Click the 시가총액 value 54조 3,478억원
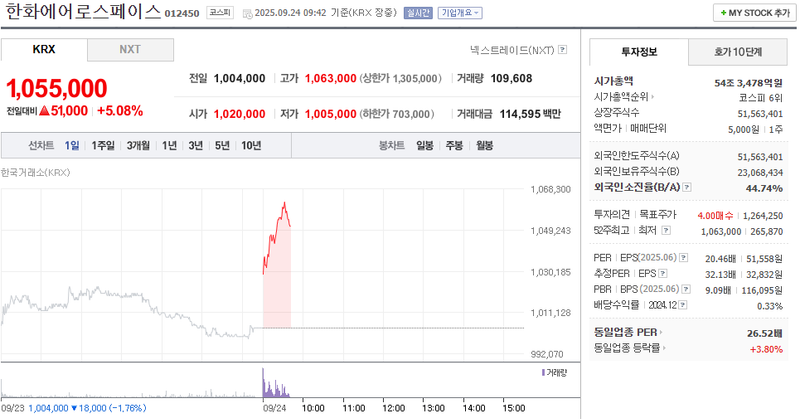 [748, 82]
